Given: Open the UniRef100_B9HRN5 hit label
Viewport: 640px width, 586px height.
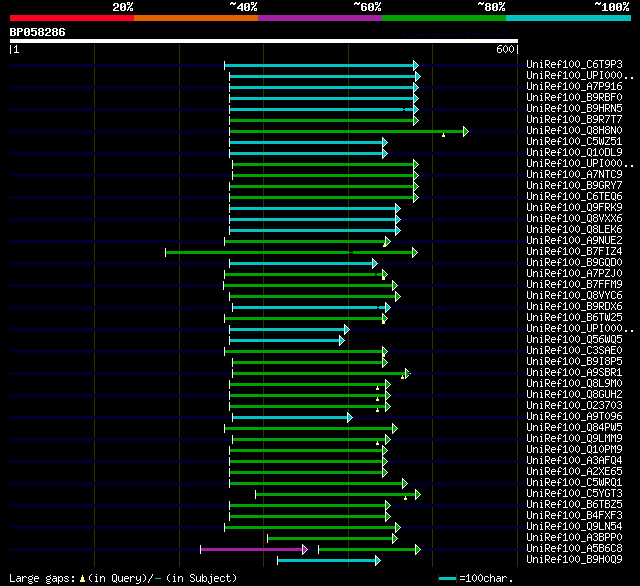Looking at the screenshot, I should point(574,109).
